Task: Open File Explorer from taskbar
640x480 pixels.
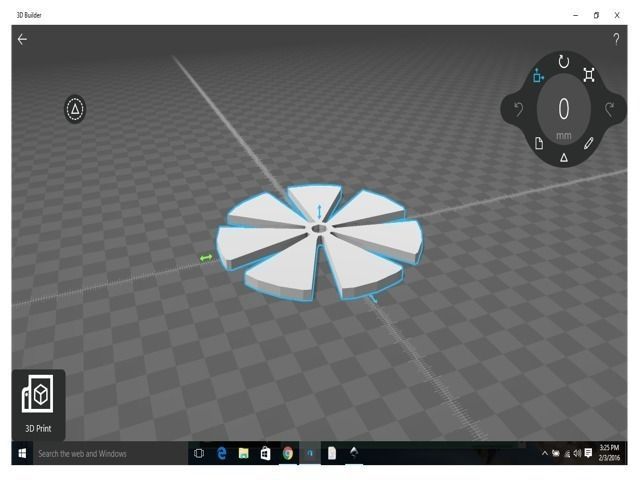Action: (244, 453)
